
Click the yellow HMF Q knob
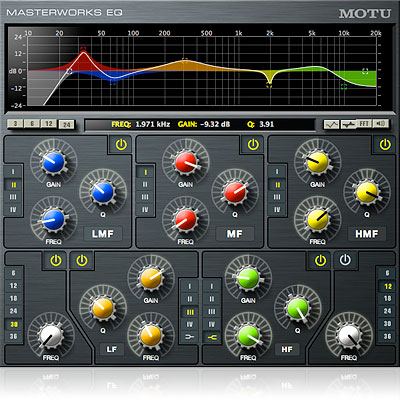367,192
